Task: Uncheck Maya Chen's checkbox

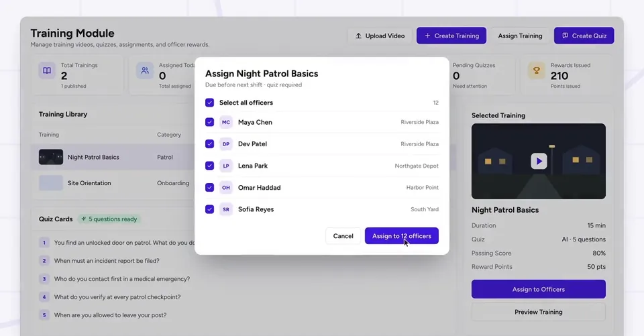Action: tap(209, 122)
